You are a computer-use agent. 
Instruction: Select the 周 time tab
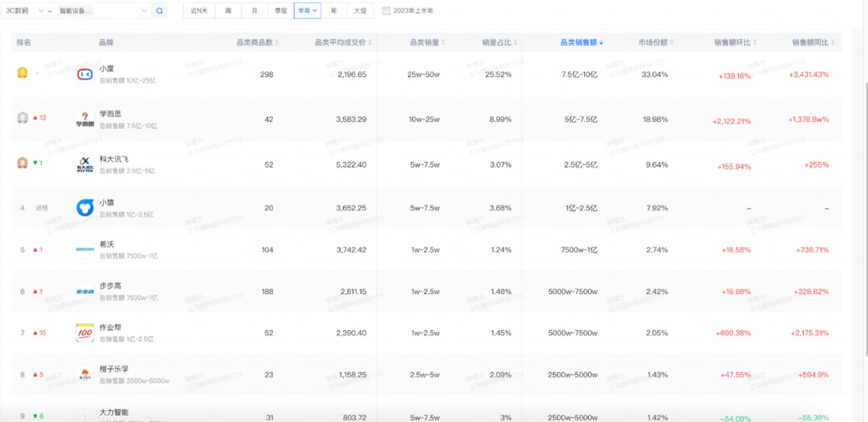click(x=228, y=11)
